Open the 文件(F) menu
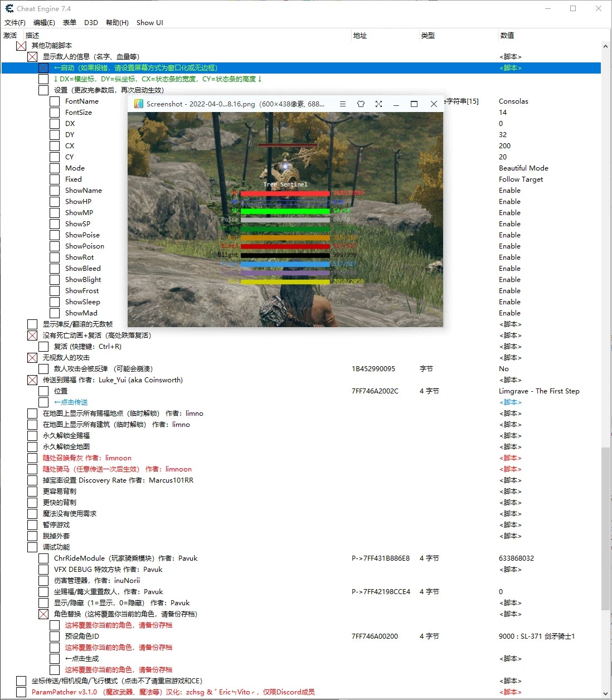The width and height of the screenshot is (612, 700). point(15,23)
